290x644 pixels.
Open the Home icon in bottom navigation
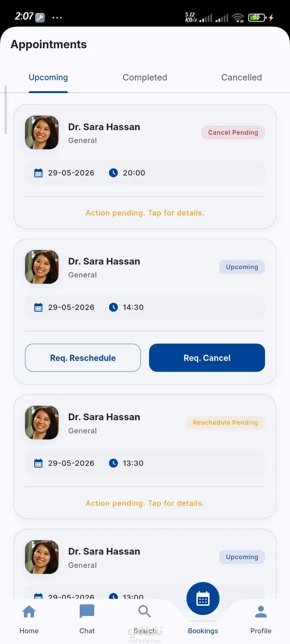click(29, 612)
